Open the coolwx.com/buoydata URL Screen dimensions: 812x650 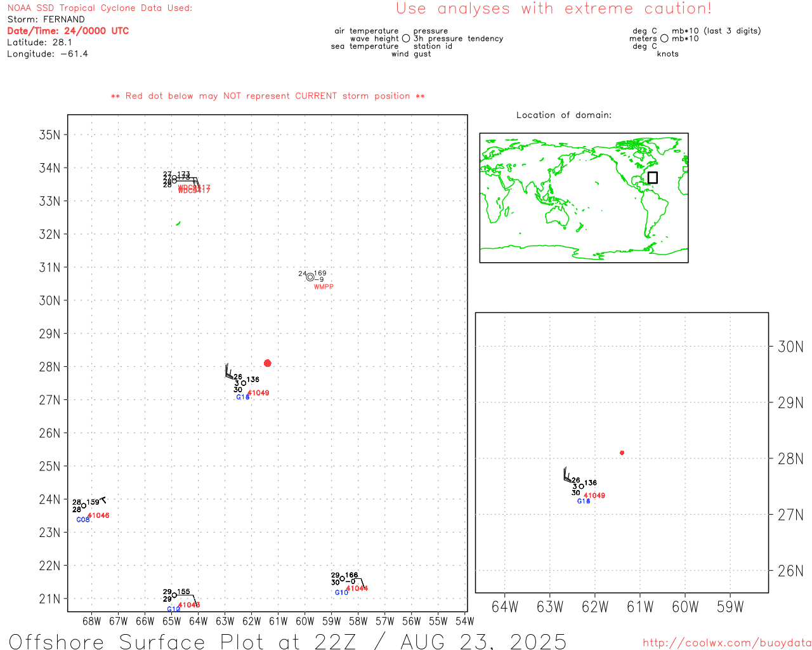(727, 643)
